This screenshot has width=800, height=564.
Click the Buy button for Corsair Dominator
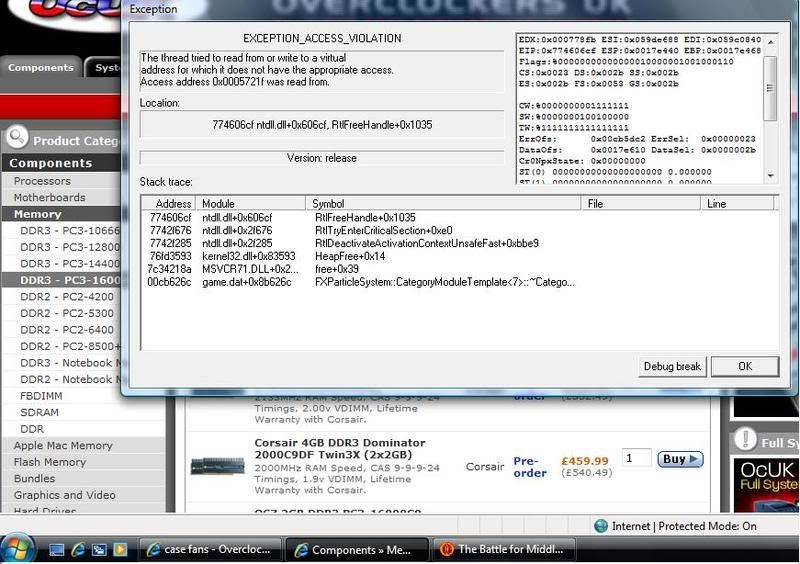680,459
